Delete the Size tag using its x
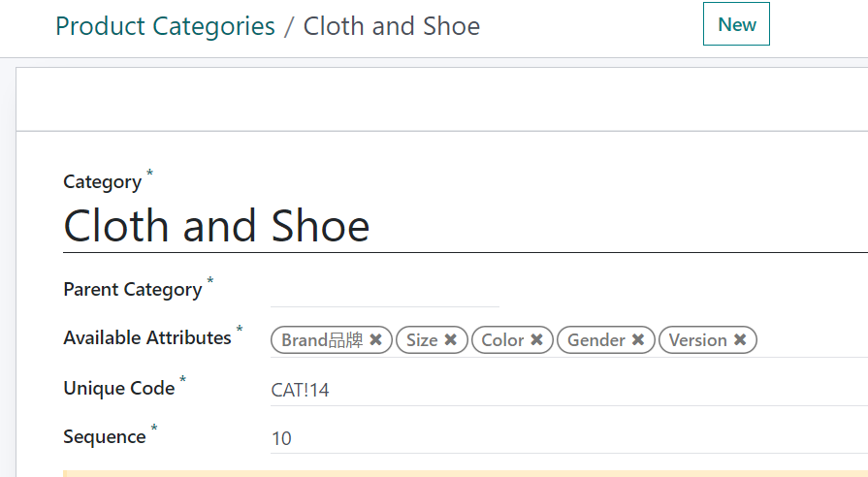The width and height of the screenshot is (868, 477). click(x=450, y=340)
